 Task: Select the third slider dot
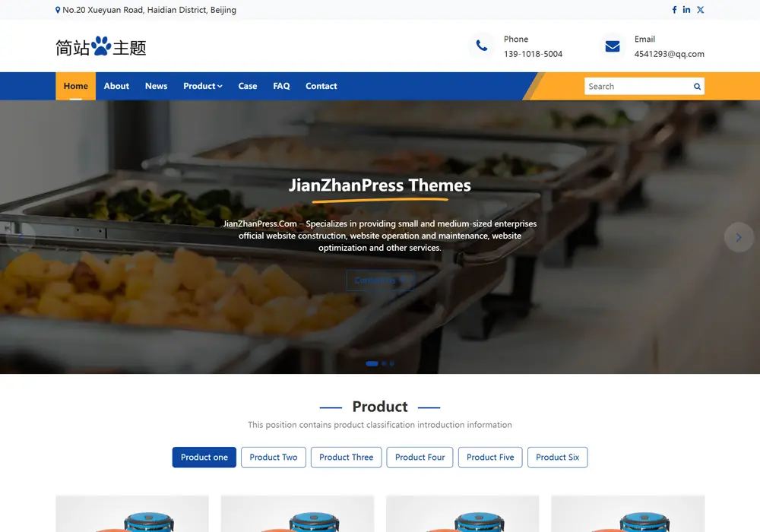tap(391, 363)
